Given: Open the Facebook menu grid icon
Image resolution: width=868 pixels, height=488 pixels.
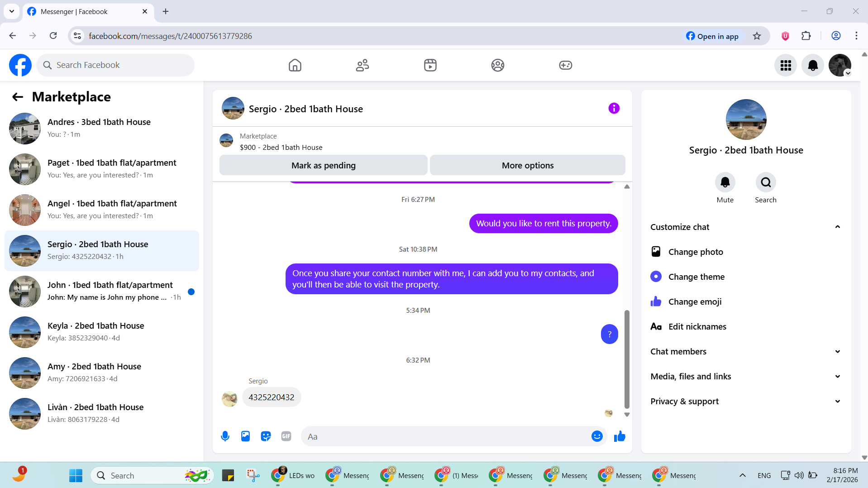Looking at the screenshot, I should click(786, 65).
